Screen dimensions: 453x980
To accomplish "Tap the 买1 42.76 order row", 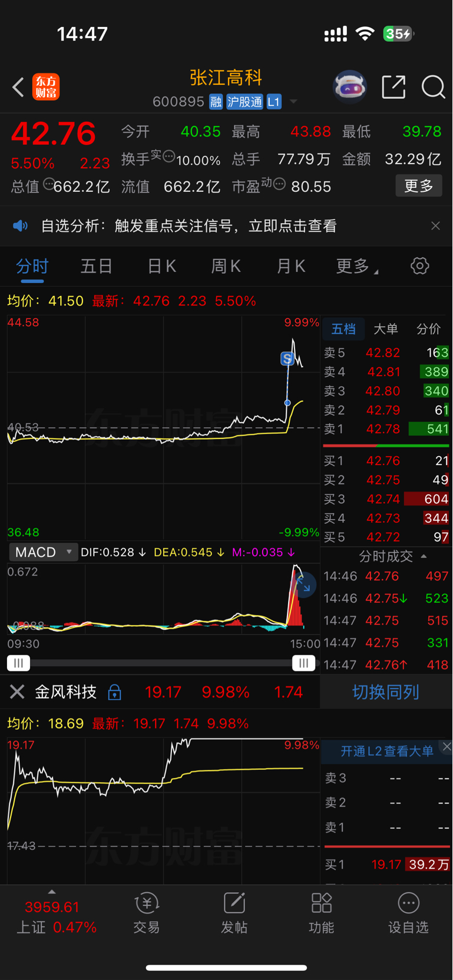I will pyautogui.click(x=386, y=461).
